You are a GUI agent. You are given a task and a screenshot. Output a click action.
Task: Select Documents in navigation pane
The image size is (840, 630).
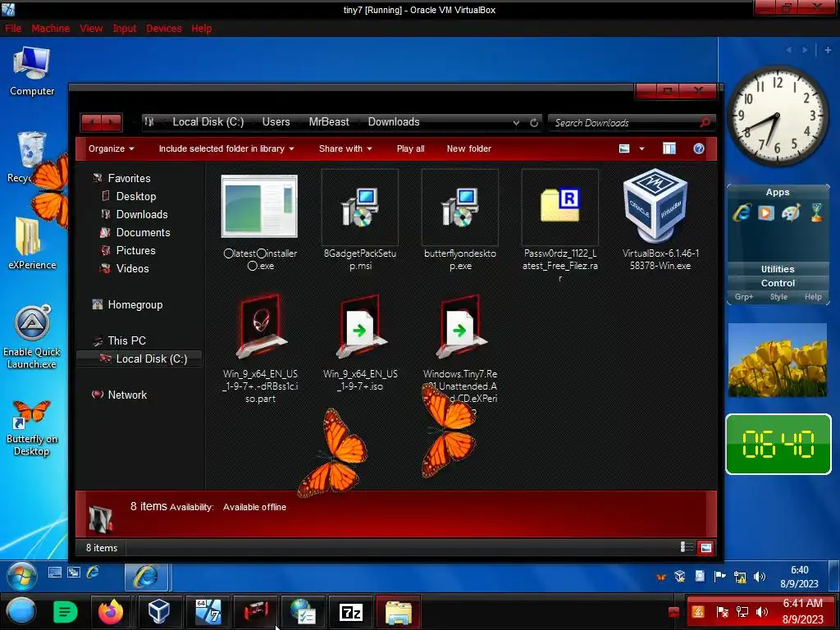143,232
